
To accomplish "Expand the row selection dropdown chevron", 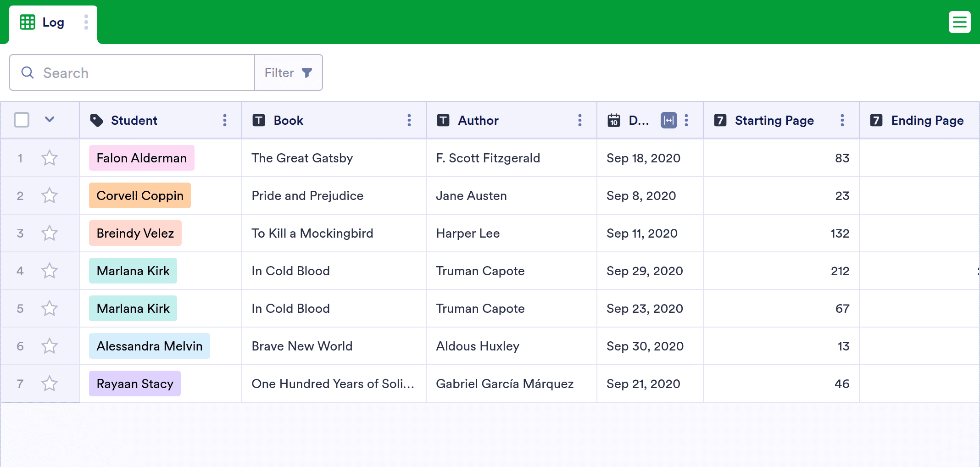I will point(50,120).
